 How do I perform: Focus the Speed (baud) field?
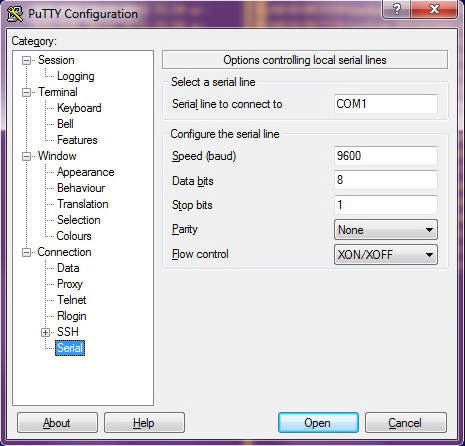coord(386,156)
